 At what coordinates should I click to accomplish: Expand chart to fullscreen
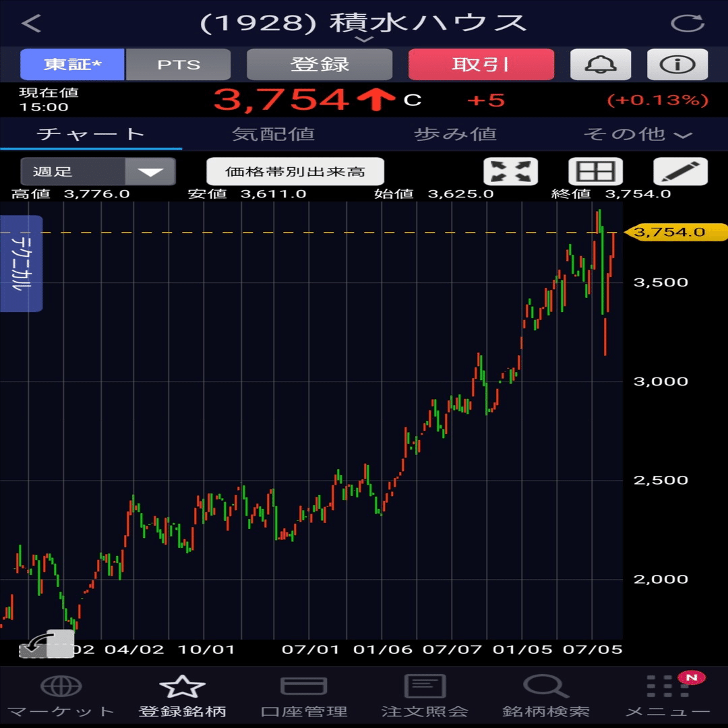[511, 171]
